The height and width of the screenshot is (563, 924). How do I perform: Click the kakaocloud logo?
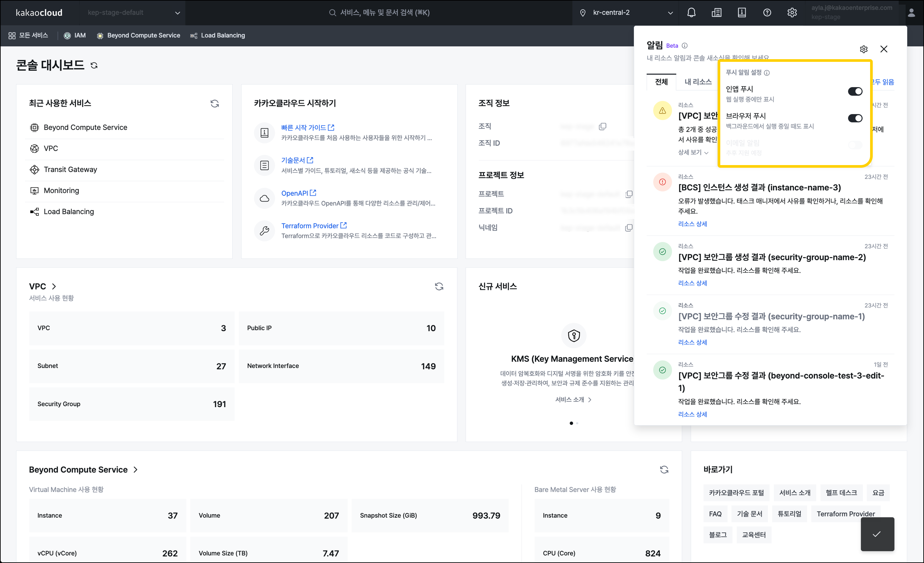(x=39, y=12)
